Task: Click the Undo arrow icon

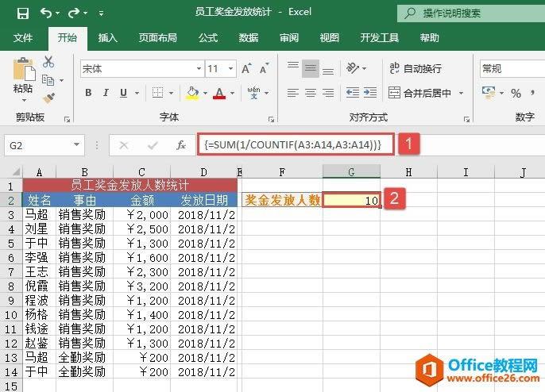Action: point(47,13)
